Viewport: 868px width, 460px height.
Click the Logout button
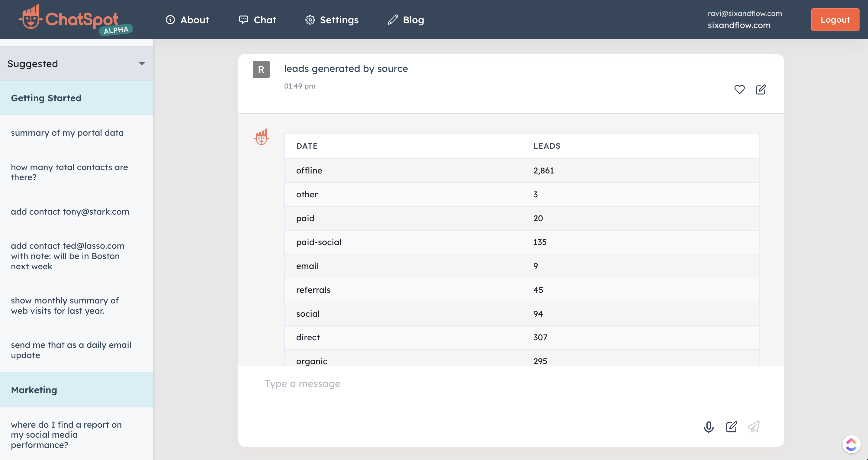click(x=834, y=20)
